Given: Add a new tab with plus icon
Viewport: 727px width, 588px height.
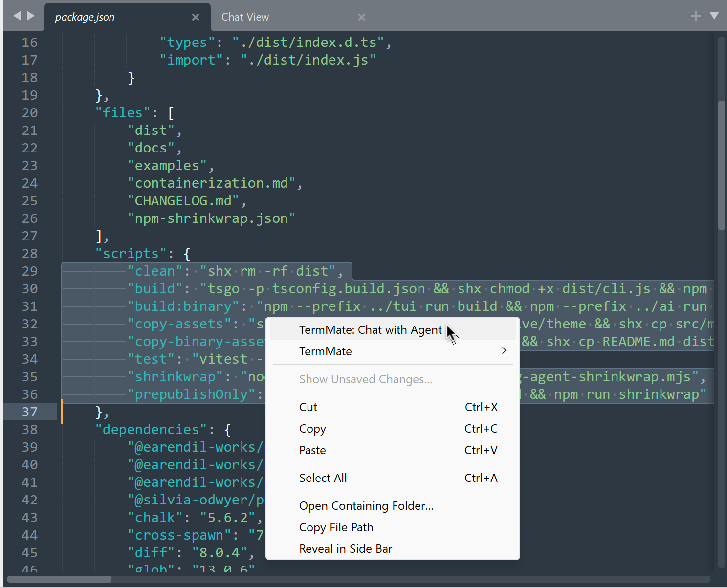Looking at the screenshot, I should click(695, 16).
